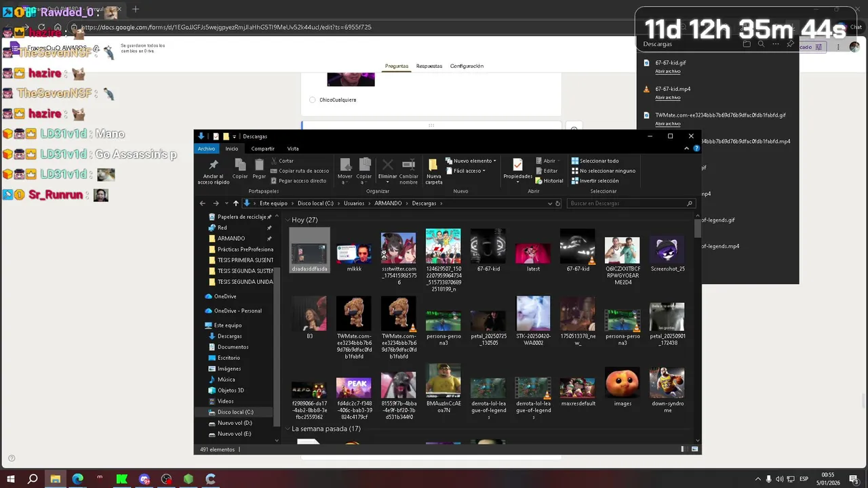Switch to the Vista ribbon tab
The height and width of the screenshot is (488, 868).
[x=293, y=148]
